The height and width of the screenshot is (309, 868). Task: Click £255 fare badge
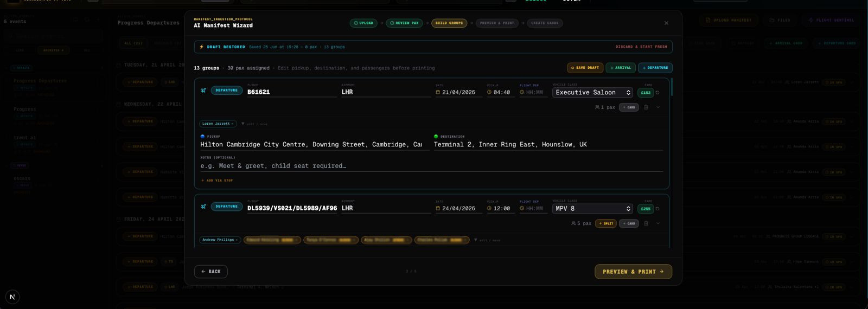click(646, 209)
